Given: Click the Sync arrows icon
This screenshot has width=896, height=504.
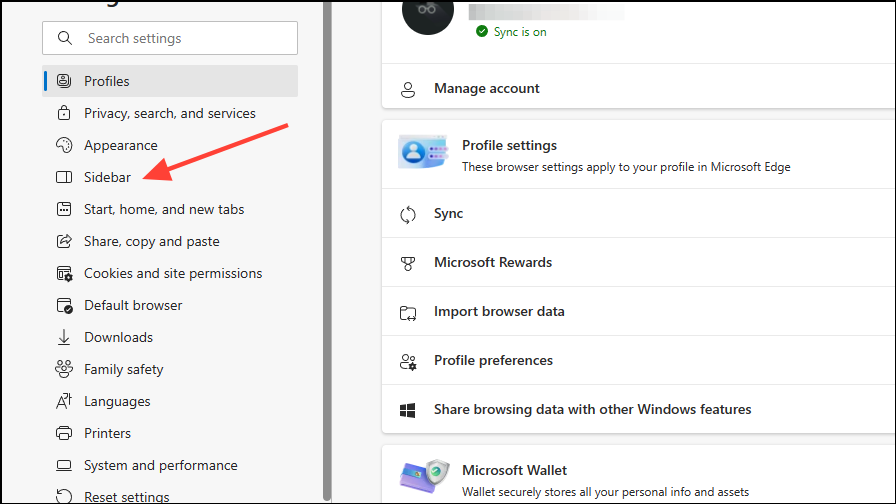Looking at the screenshot, I should click(408, 214).
